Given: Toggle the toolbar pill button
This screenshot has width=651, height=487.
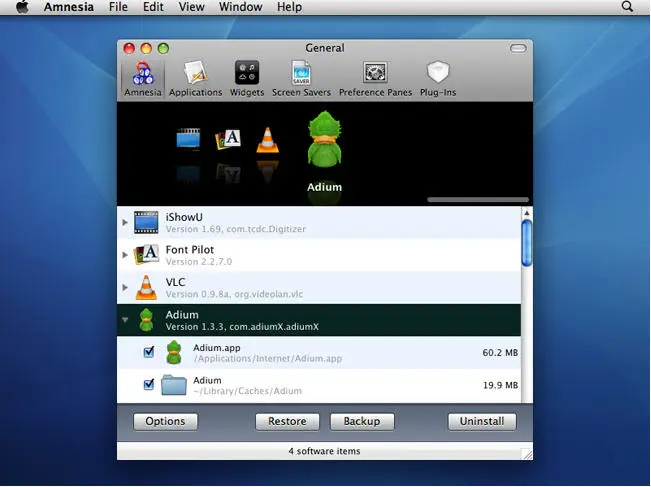Looking at the screenshot, I should click(518, 49).
